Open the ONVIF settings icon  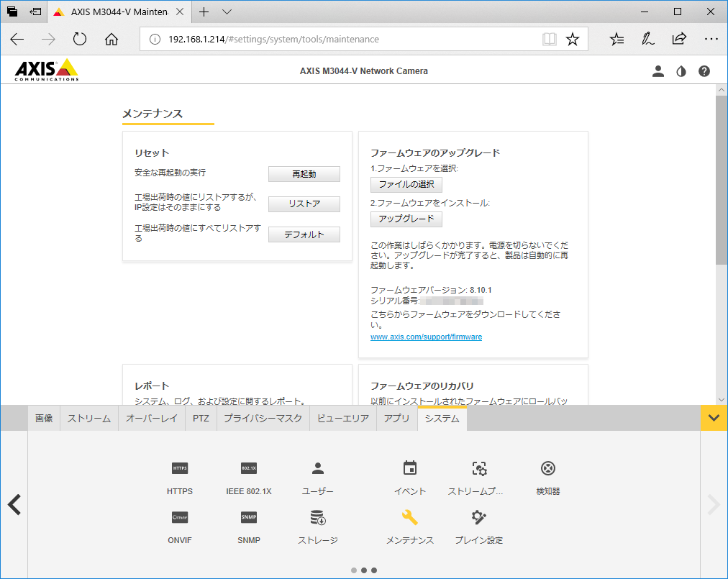tap(180, 517)
